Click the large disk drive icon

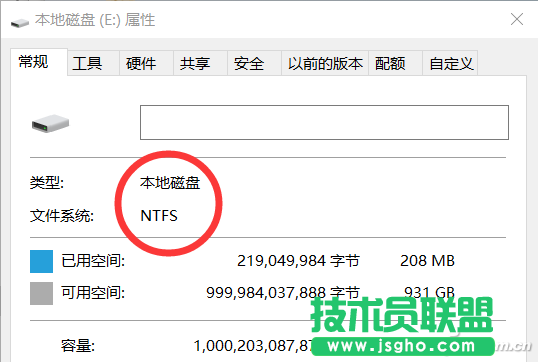[50, 124]
